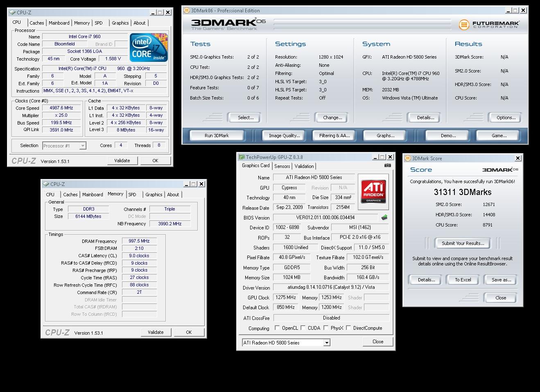540x392 pixels.
Task: Click the DRAM Frequency 997.5 MHz field
Action: pyautogui.click(x=139, y=241)
